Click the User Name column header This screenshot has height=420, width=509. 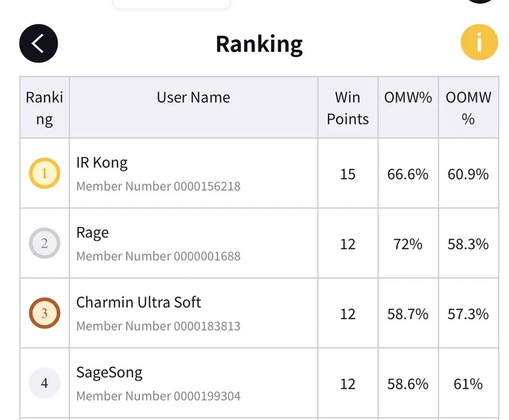tap(193, 97)
